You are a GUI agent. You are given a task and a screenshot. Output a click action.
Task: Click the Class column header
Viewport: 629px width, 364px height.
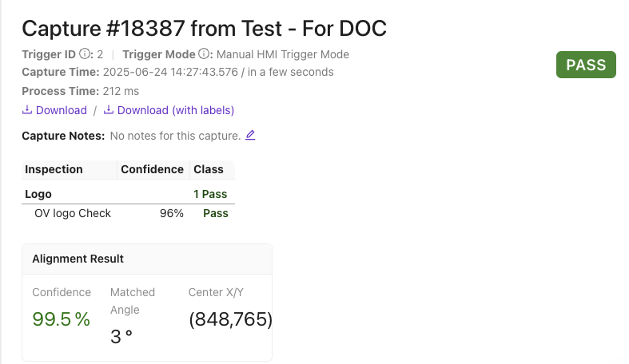tap(209, 169)
